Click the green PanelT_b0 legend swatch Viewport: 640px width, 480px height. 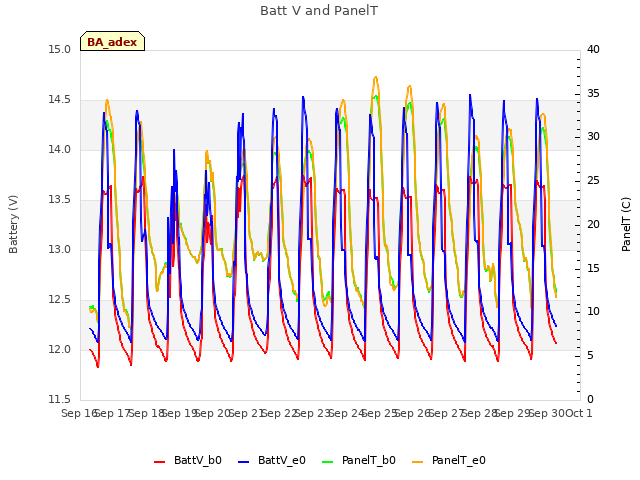click(327, 462)
